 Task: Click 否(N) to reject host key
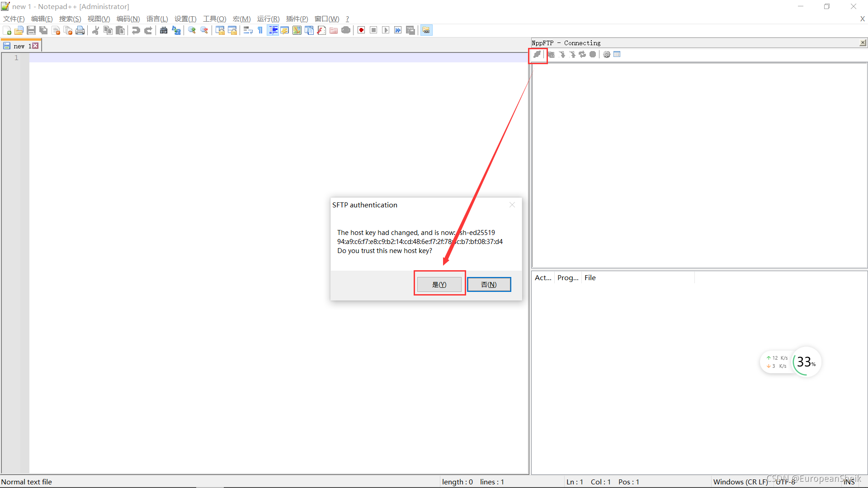click(489, 284)
